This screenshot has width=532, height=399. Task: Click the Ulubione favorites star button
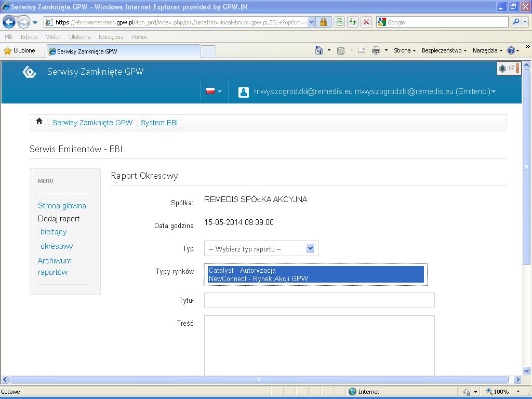click(x=19, y=50)
